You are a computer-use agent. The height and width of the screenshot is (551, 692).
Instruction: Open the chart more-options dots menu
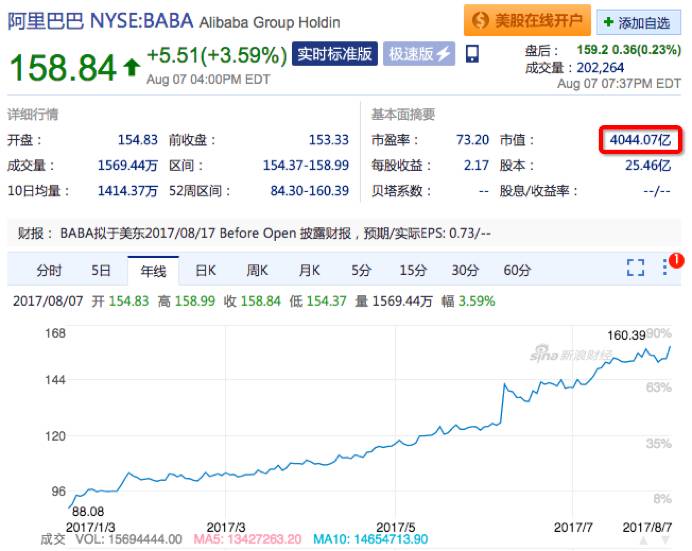click(665, 267)
